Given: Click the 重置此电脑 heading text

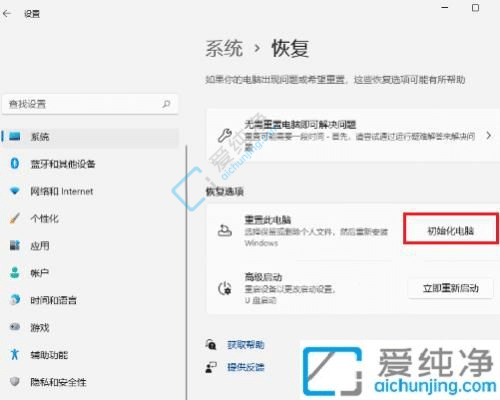Looking at the screenshot, I should point(268,220).
